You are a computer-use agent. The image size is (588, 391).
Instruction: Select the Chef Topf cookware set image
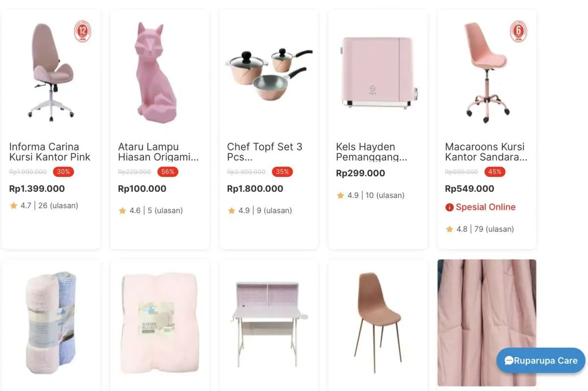click(x=269, y=73)
